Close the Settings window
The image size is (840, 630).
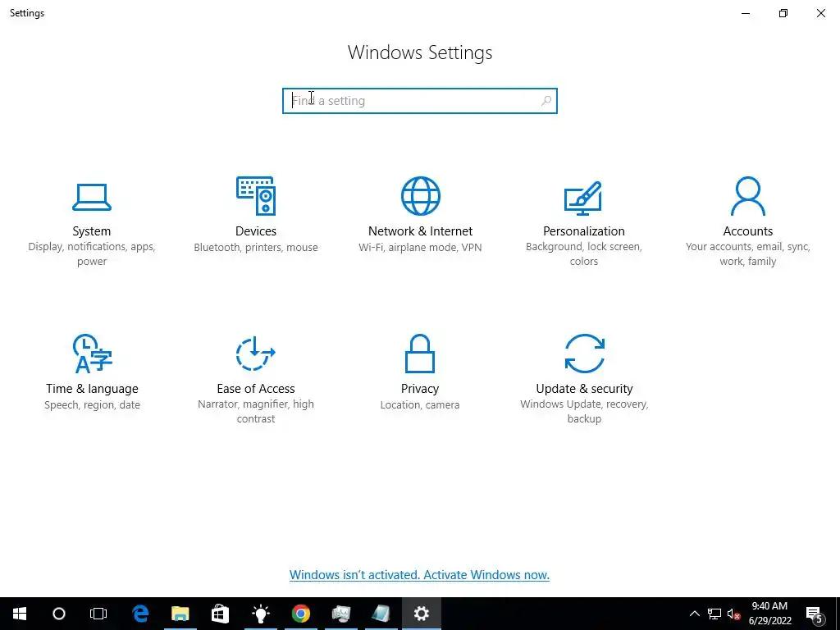pyautogui.click(x=820, y=13)
